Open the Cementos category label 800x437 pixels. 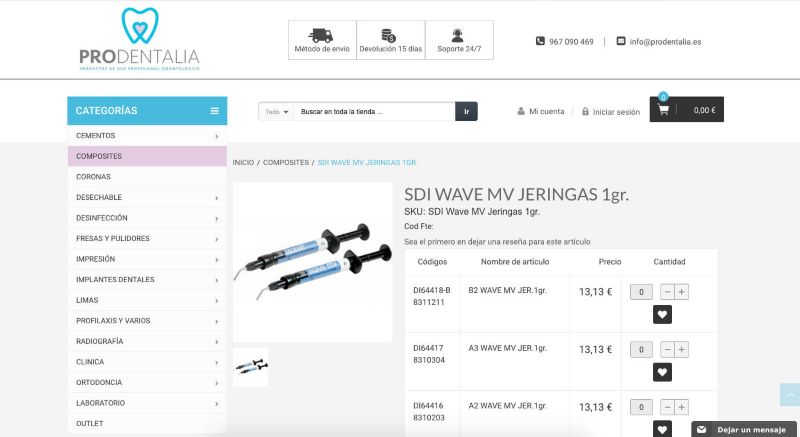(95, 136)
